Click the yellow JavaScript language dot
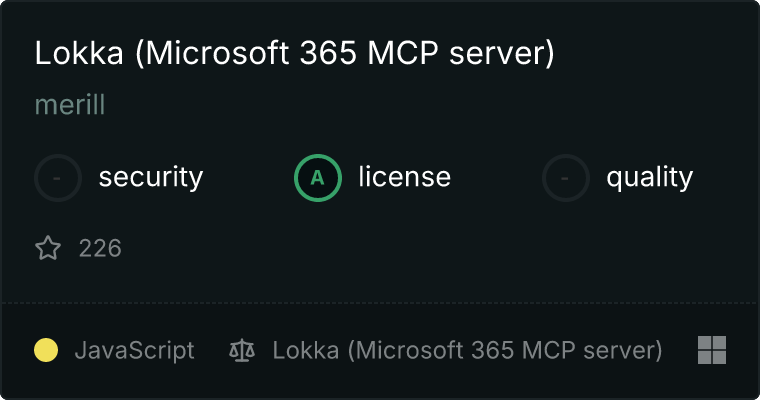Image resolution: width=760 pixels, height=400 pixels. click(46, 350)
